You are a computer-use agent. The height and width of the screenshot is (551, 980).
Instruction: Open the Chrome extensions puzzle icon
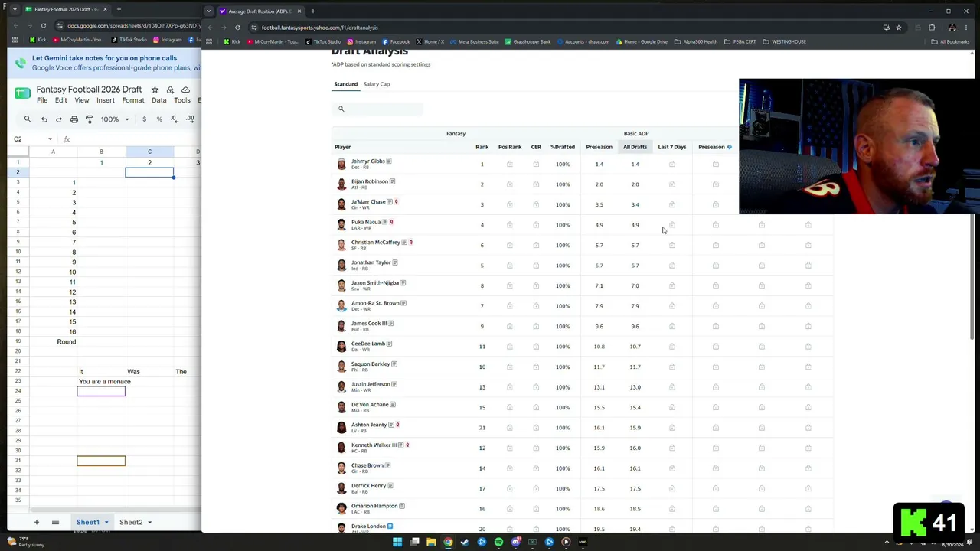932,28
